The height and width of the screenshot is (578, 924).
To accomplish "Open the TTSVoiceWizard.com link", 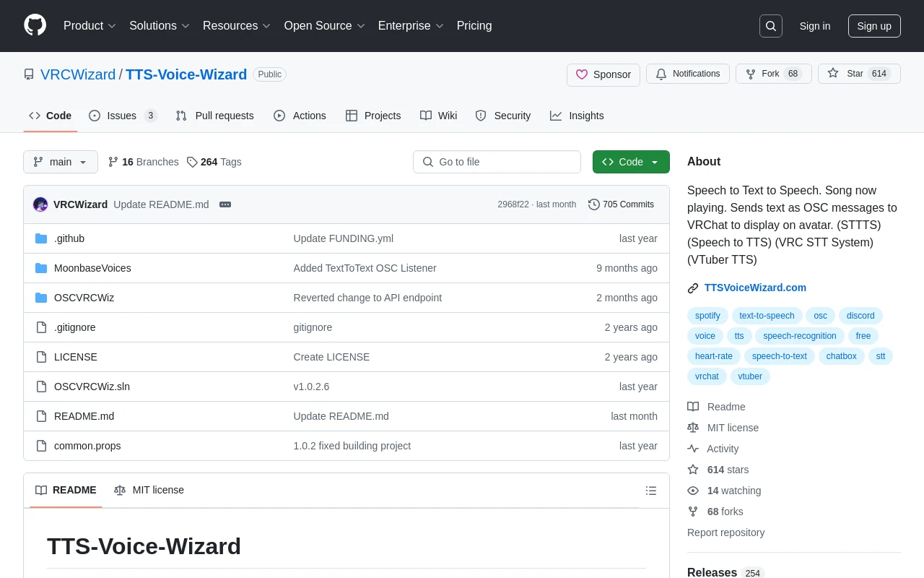I will (755, 288).
